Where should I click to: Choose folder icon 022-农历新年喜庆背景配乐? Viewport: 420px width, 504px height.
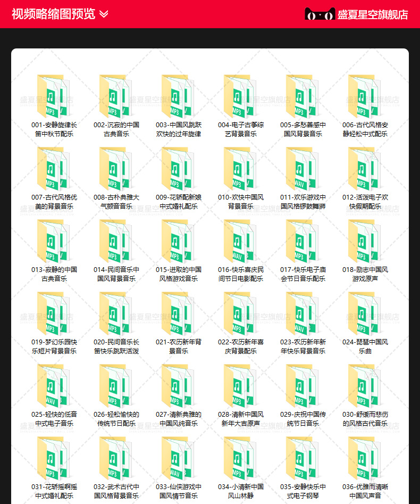pyautogui.click(x=240, y=313)
